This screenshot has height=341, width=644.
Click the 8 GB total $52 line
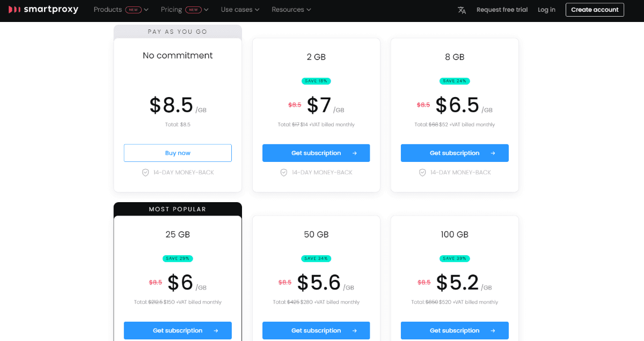pyautogui.click(x=455, y=124)
